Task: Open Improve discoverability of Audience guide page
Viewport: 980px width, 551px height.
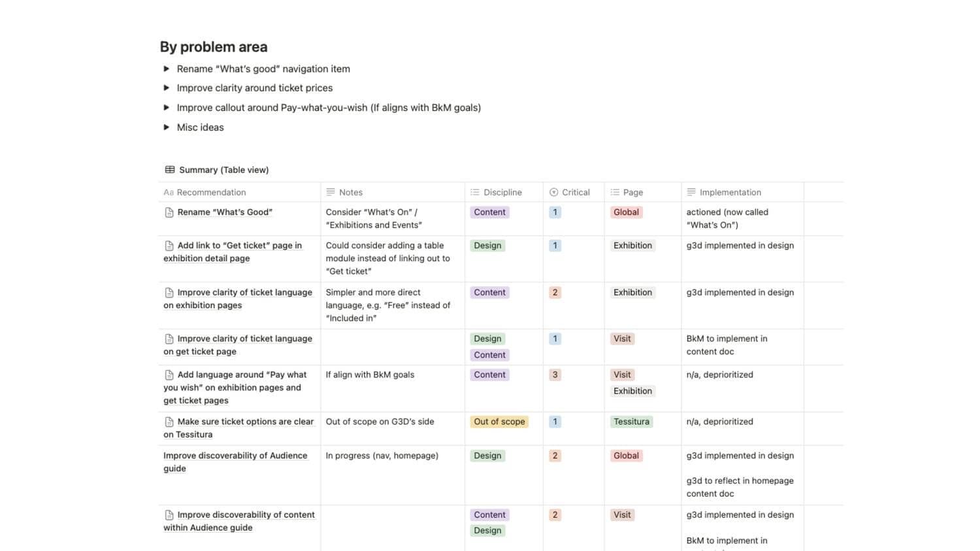Action: 235,456
